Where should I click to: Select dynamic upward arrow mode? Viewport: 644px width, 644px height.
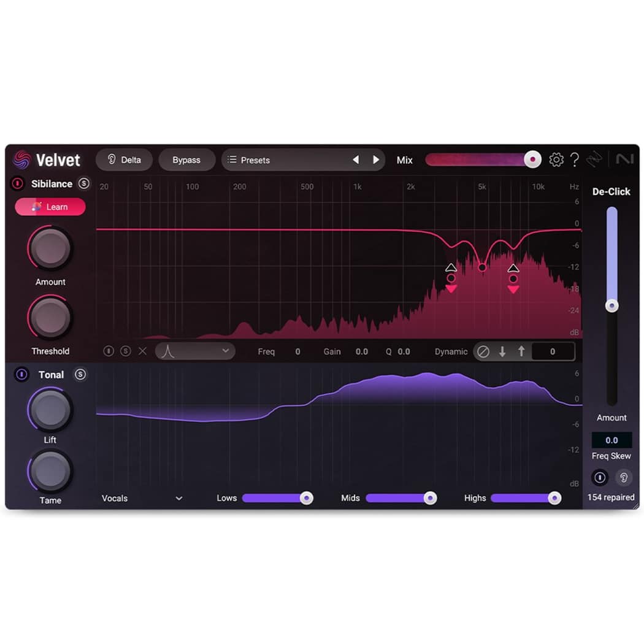521,351
